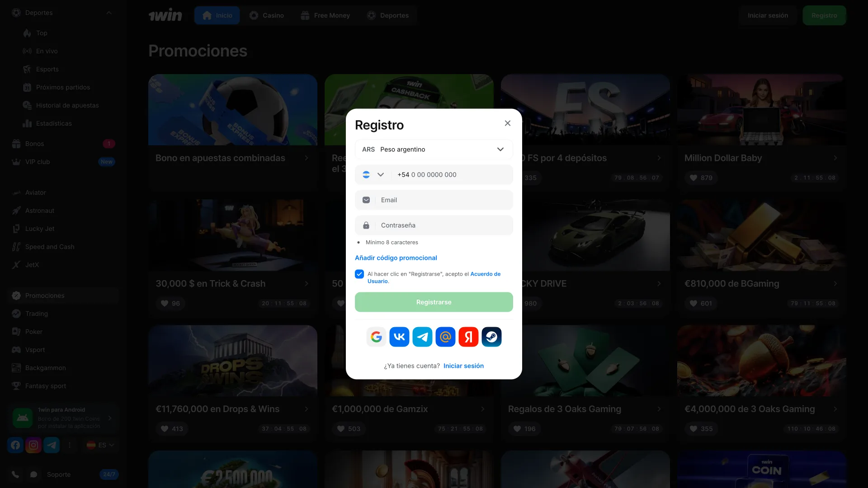Collapse the Deportes sidebar section

pyautogui.click(x=109, y=13)
